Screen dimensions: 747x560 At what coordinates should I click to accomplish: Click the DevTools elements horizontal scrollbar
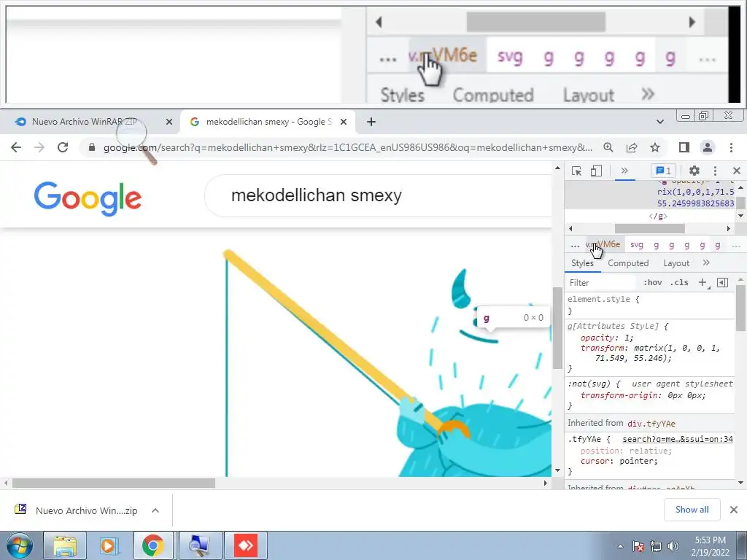pyautogui.click(x=649, y=228)
